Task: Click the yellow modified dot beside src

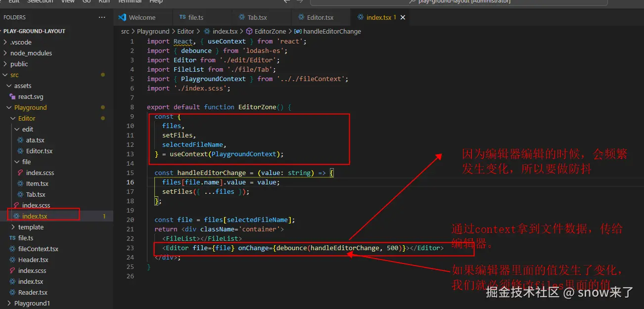Action: tap(103, 75)
